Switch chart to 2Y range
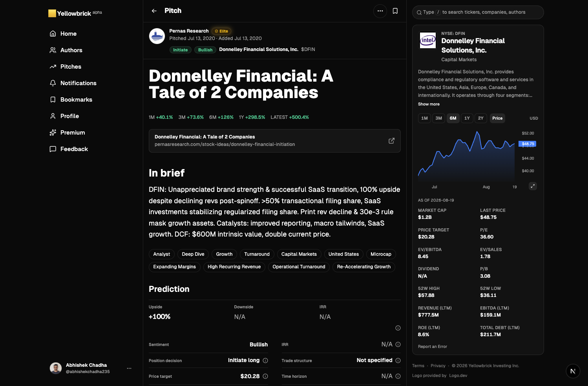This screenshot has width=588, height=386. [x=481, y=118]
